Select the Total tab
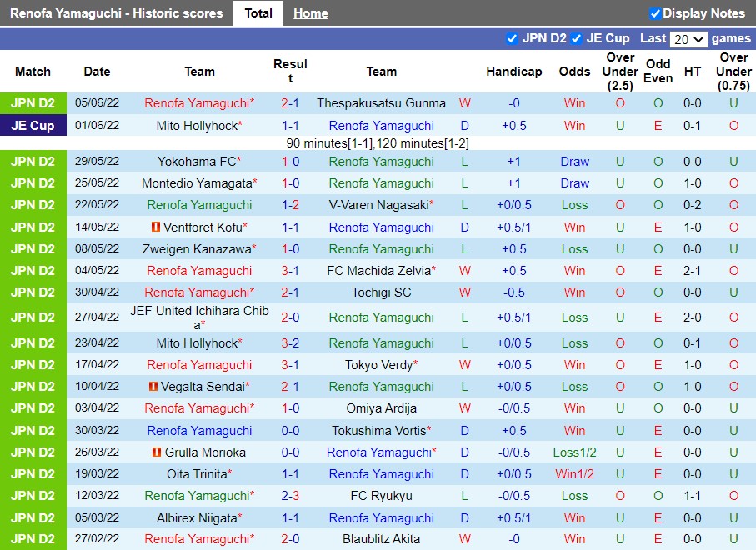756x550 pixels. pyautogui.click(x=258, y=13)
